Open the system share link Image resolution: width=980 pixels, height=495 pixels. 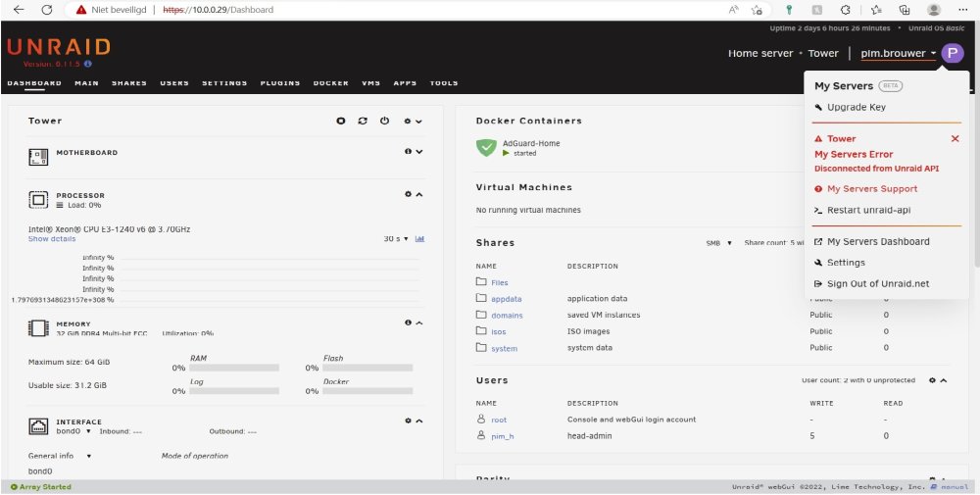tap(505, 348)
